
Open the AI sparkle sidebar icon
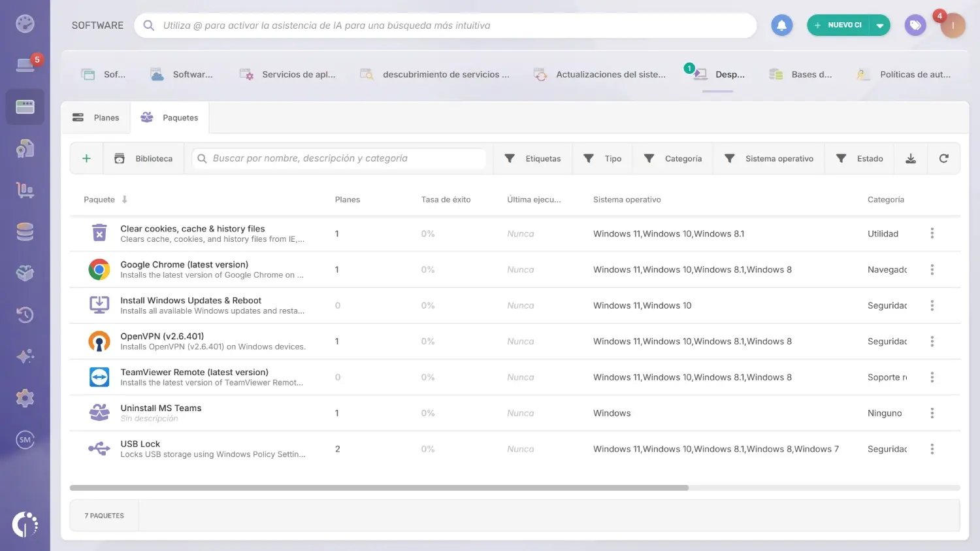click(x=25, y=356)
